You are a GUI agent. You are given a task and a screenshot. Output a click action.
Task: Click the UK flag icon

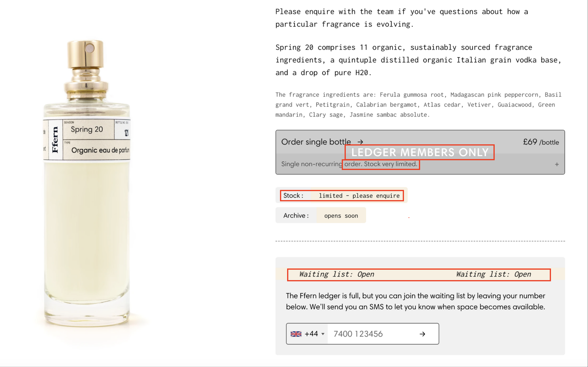coord(296,334)
